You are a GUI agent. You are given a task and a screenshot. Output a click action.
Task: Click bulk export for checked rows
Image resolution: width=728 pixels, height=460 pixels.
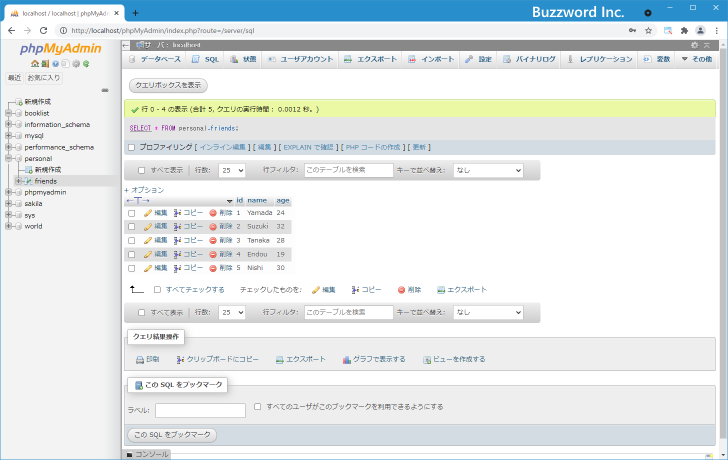(x=441, y=290)
